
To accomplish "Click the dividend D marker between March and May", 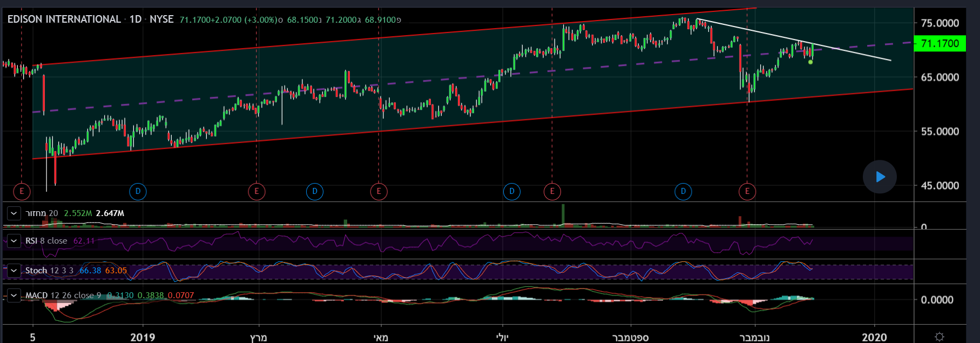I will [x=315, y=191].
